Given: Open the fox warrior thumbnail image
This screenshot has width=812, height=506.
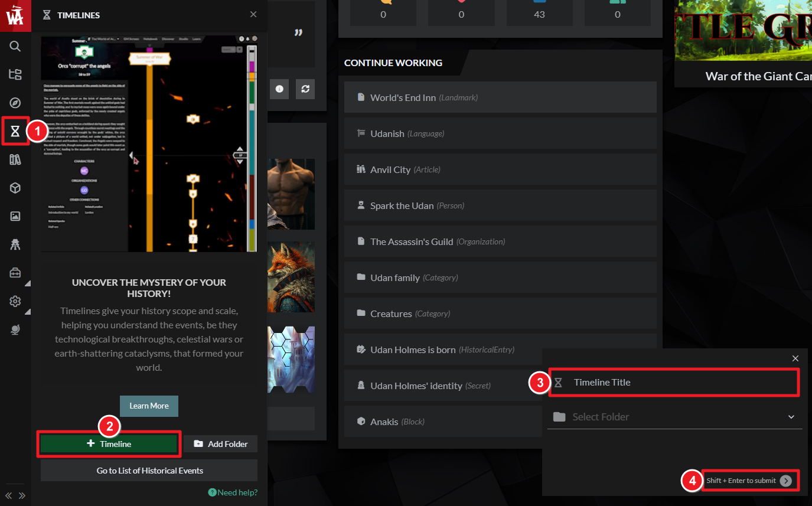Looking at the screenshot, I should pos(291,277).
